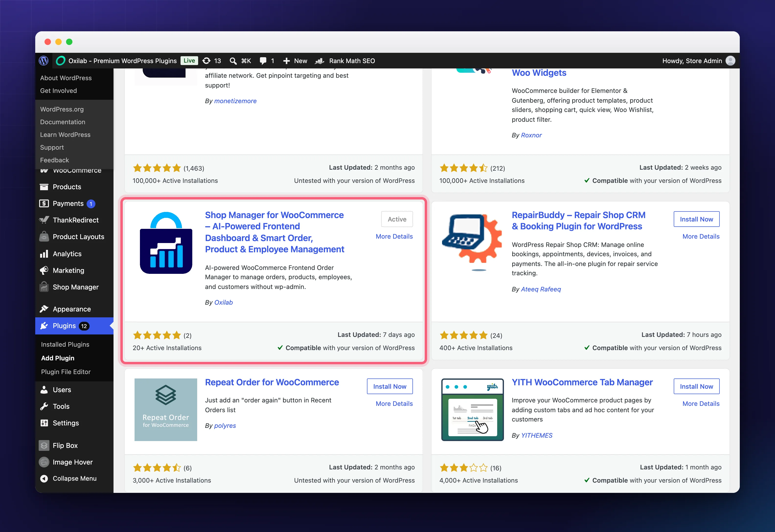Click the Active button for Shop Manager
Screen dimensions: 775x532
coord(397,219)
